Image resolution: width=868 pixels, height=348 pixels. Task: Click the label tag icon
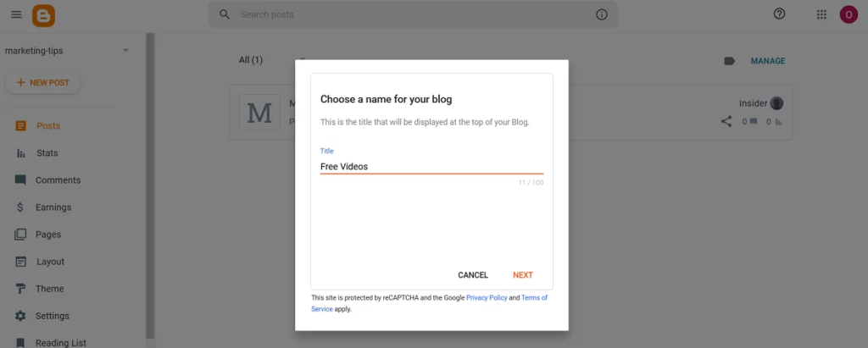(x=729, y=61)
